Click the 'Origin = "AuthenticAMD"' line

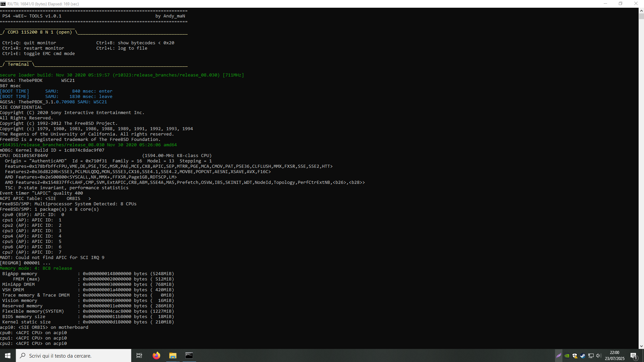(108, 161)
